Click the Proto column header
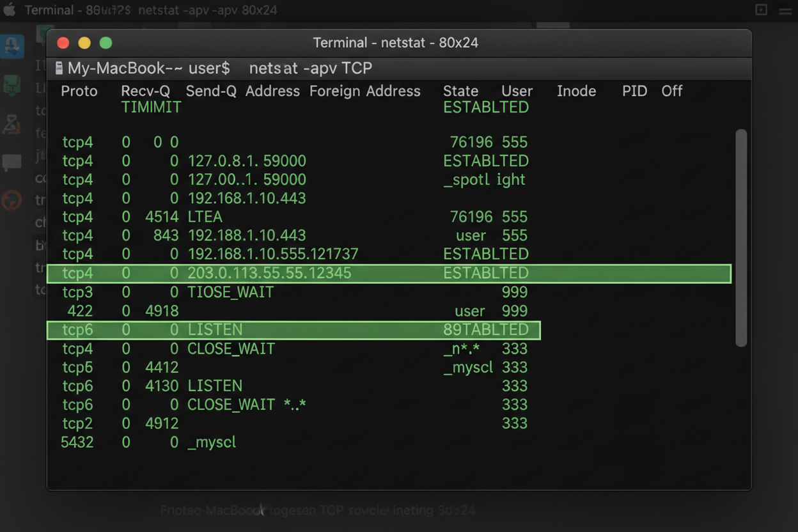This screenshot has width=798, height=532. 79,91
